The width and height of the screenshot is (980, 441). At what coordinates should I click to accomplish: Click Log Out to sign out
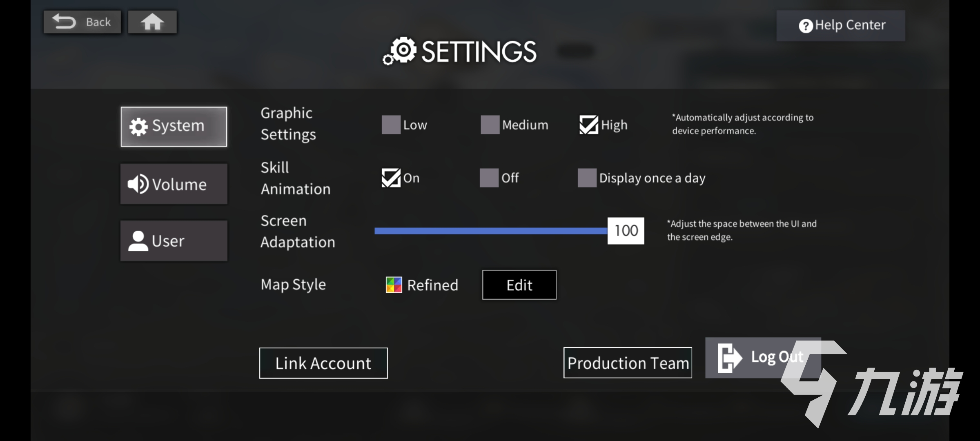[762, 356]
